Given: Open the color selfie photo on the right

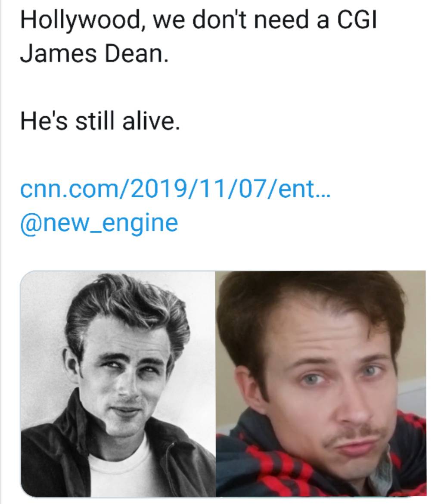Looking at the screenshot, I should point(321,383).
